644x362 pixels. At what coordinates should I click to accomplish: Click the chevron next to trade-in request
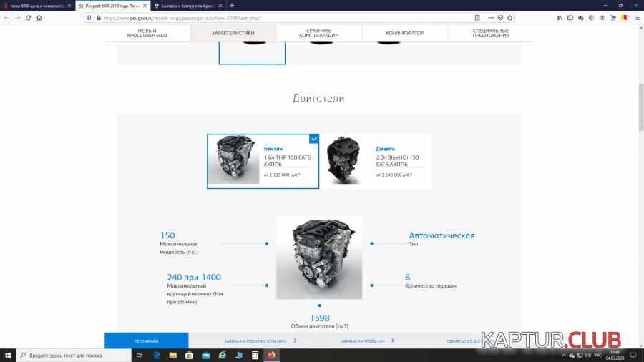393,341
